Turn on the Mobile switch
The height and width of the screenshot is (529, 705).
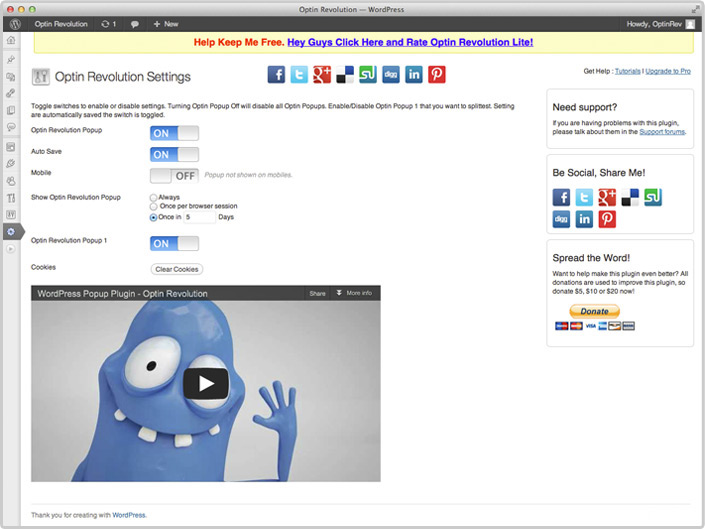pos(174,176)
